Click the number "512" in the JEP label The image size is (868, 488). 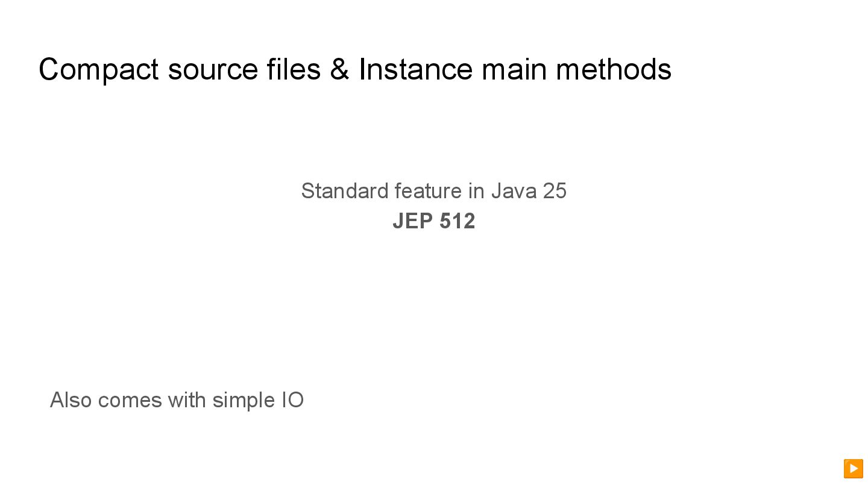(x=457, y=221)
